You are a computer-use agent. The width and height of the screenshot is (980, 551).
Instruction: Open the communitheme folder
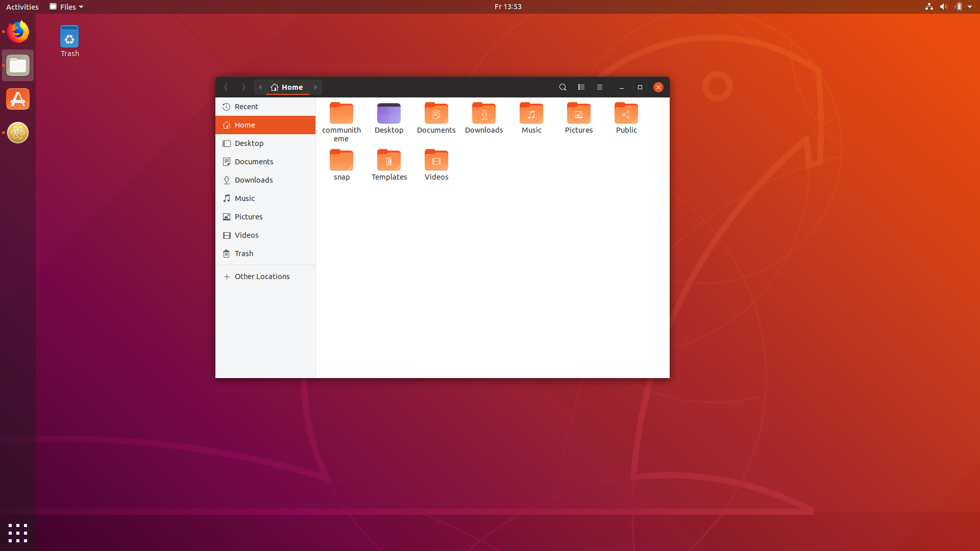341,113
